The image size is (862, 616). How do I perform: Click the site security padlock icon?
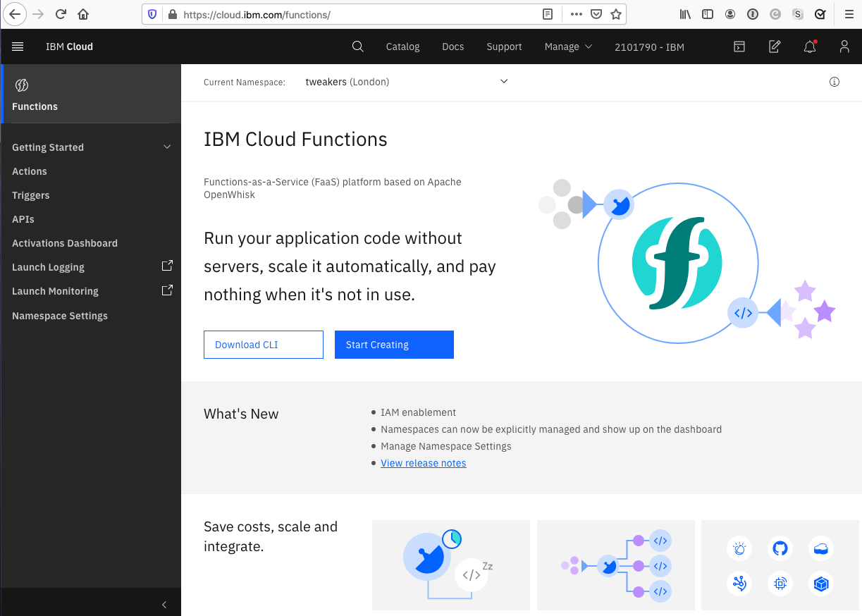coord(171,14)
